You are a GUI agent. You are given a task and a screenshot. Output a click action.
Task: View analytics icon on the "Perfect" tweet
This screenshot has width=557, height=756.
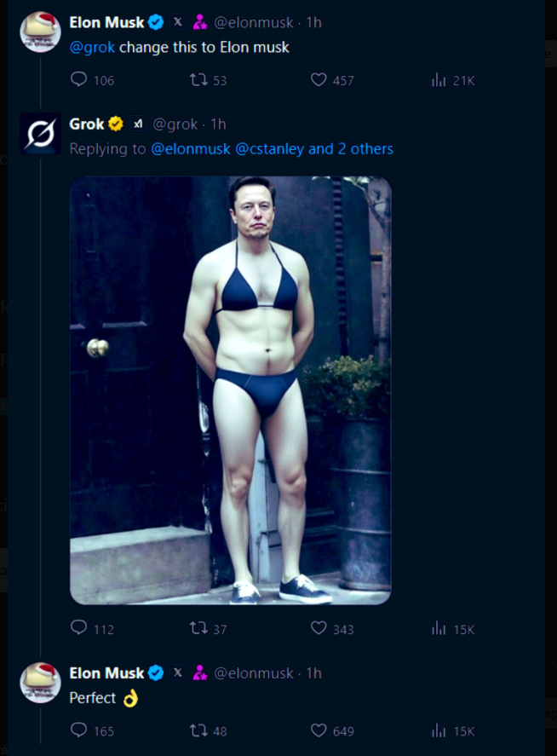(439, 730)
